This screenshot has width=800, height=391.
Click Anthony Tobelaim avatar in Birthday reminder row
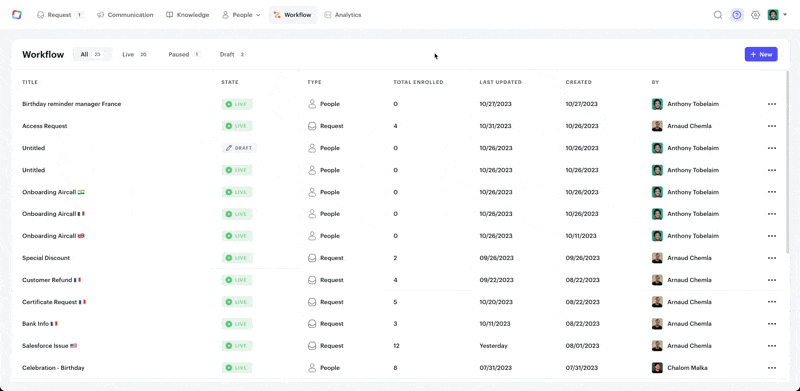coord(657,104)
